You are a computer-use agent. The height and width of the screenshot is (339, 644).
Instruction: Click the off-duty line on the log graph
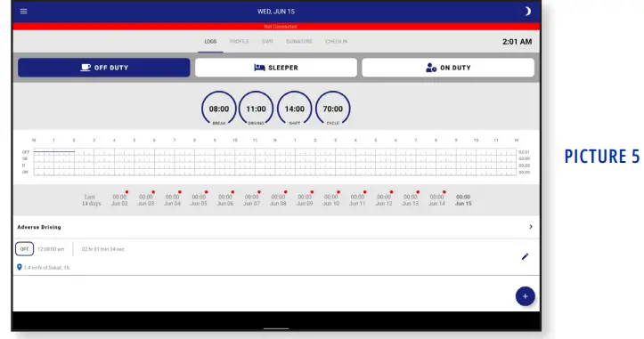(x=54, y=151)
